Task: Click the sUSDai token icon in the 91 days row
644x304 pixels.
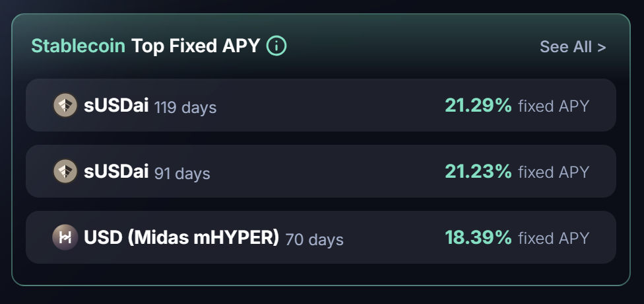Action: coord(65,171)
